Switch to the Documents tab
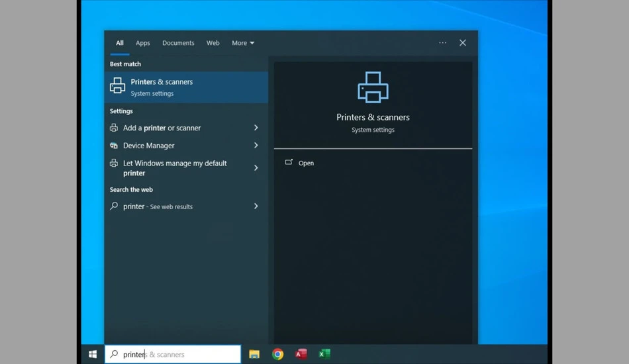 pos(178,43)
